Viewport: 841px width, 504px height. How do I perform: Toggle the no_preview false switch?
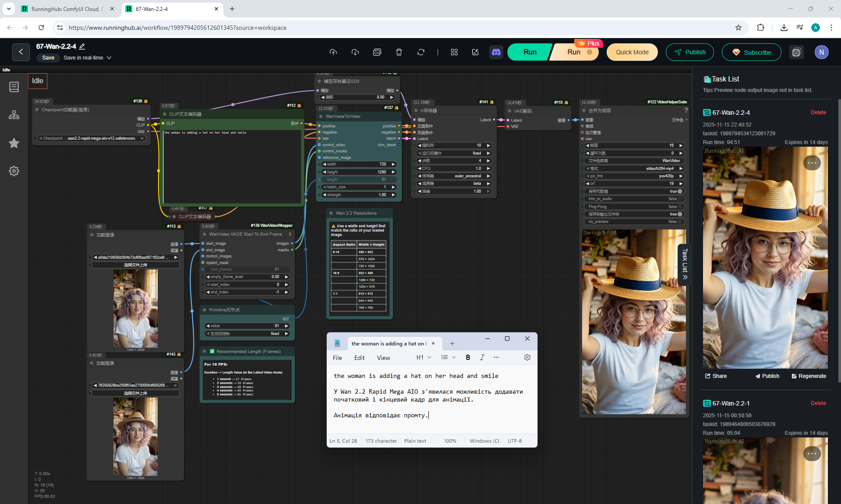[680, 222]
